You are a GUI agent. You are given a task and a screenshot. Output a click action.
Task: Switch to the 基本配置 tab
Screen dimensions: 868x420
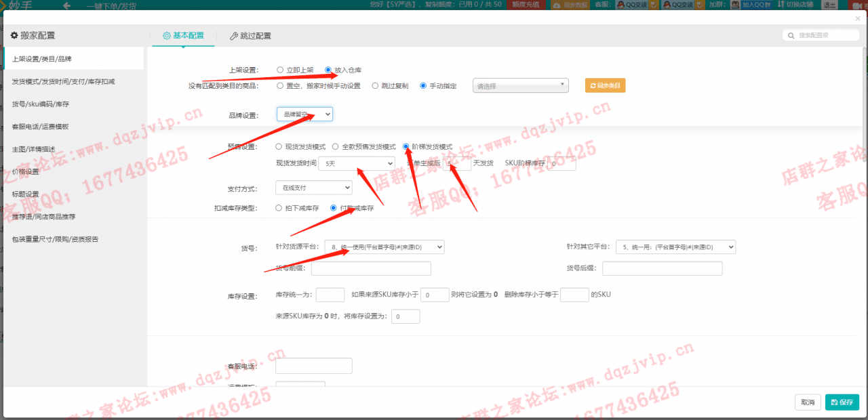tap(183, 35)
